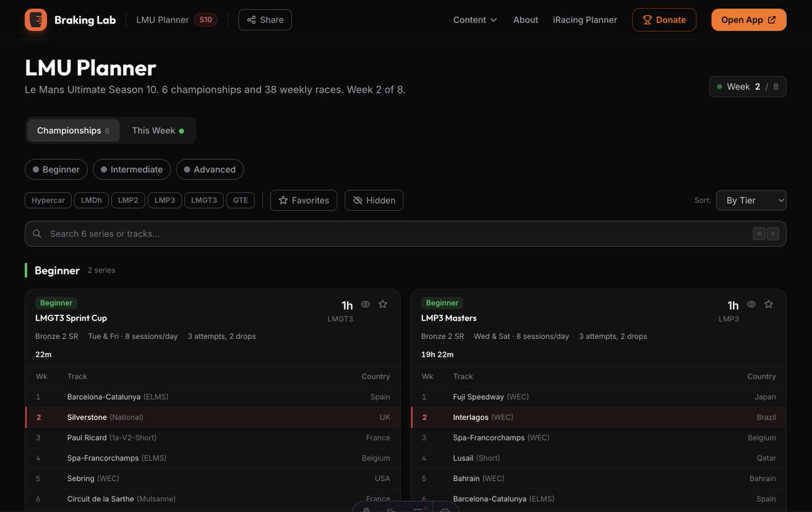
Task: Hide LMP3 Masters with eye icon
Action: [x=751, y=304]
